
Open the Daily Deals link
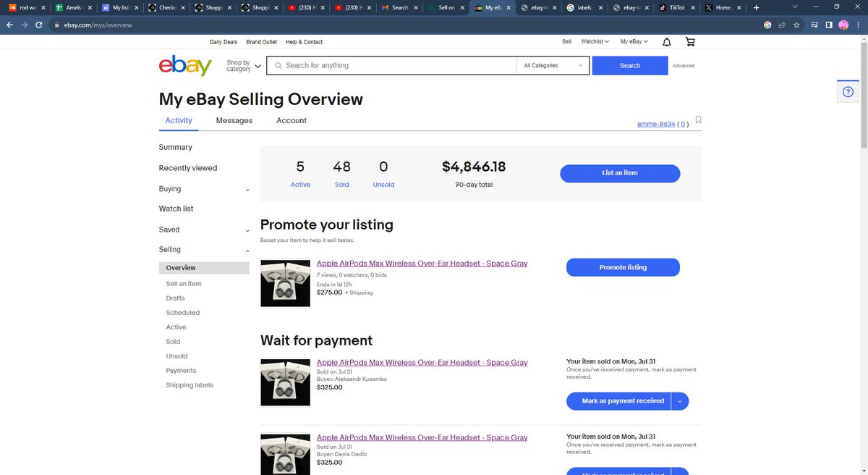click(224, 42)
